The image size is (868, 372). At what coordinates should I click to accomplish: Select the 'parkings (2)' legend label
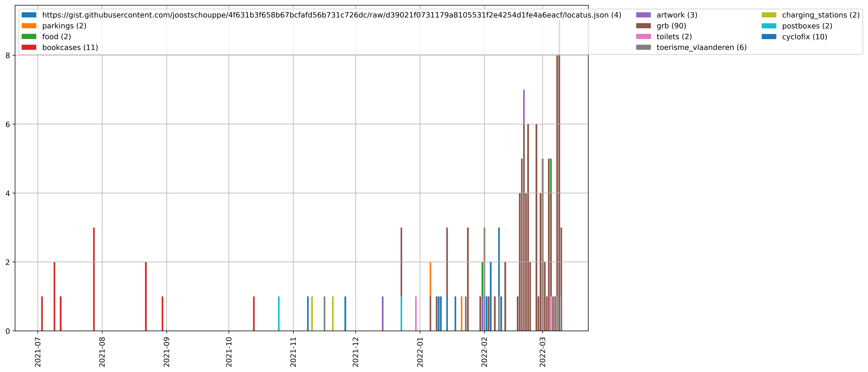(64, 26)
